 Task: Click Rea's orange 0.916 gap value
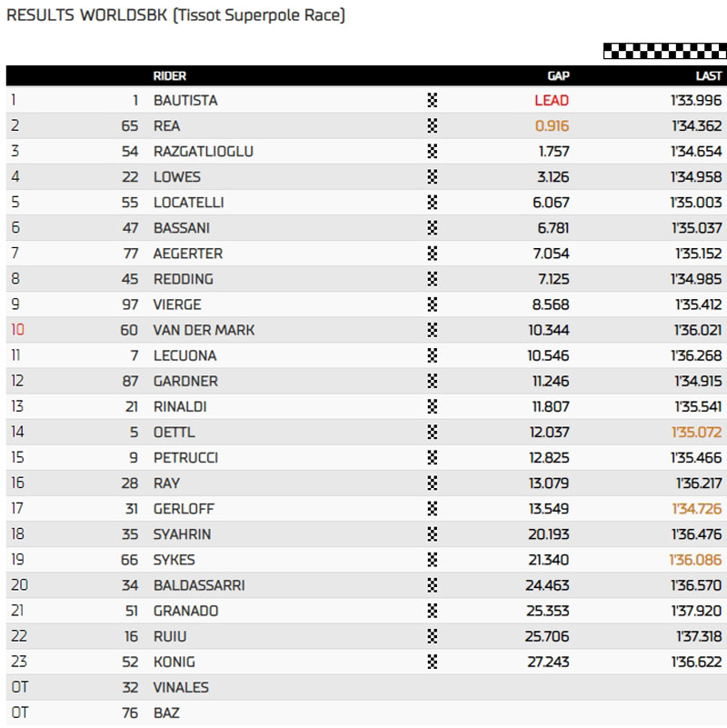pos(552,126)
